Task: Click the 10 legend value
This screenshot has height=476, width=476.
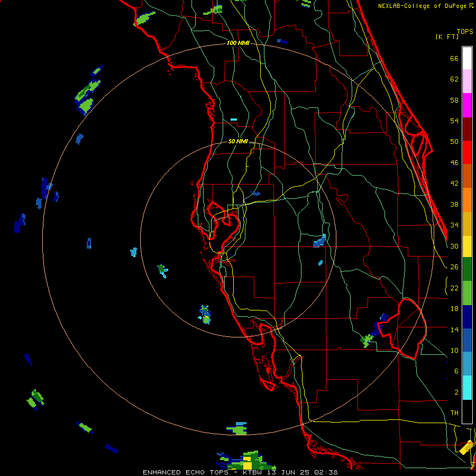Action: pyautogui.click(x=454, y=350)
